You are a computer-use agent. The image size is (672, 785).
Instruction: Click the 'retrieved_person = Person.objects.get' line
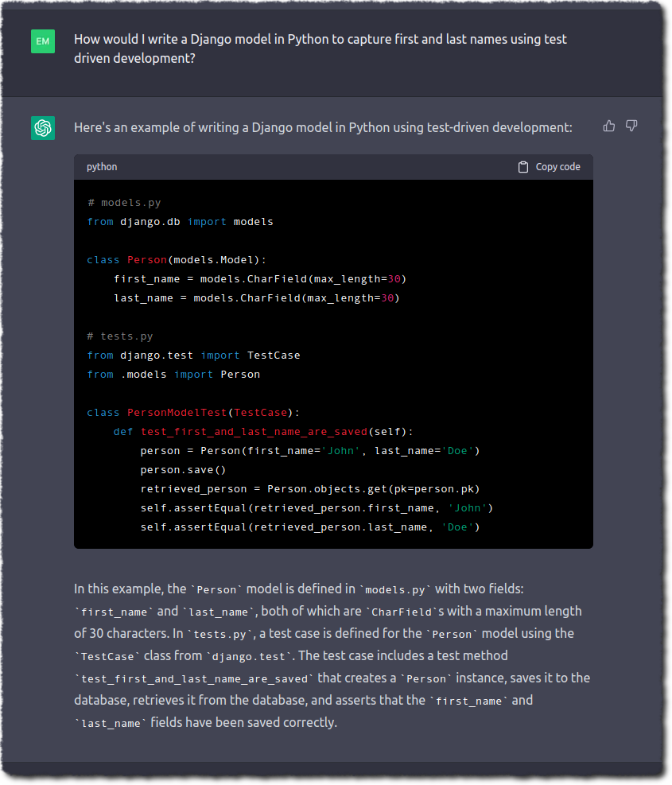point(310,488)
